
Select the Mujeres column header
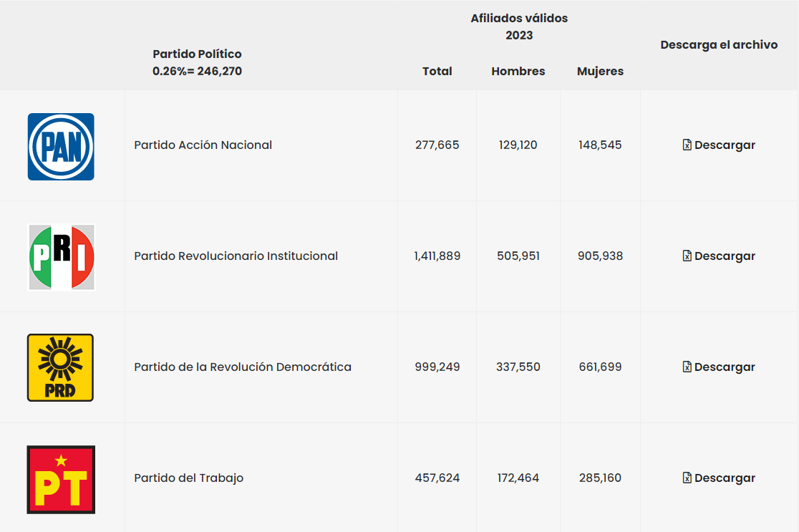tap(600, 72)
